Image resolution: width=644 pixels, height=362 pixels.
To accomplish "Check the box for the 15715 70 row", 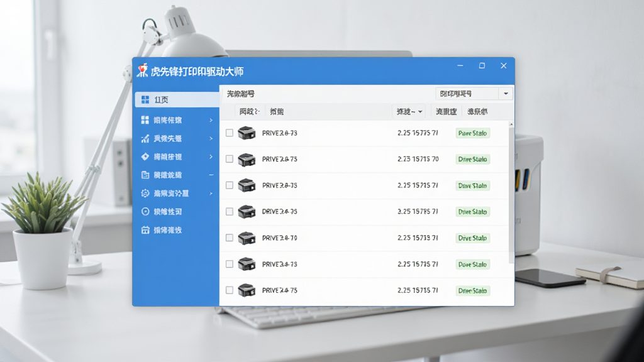I will 230,159.
